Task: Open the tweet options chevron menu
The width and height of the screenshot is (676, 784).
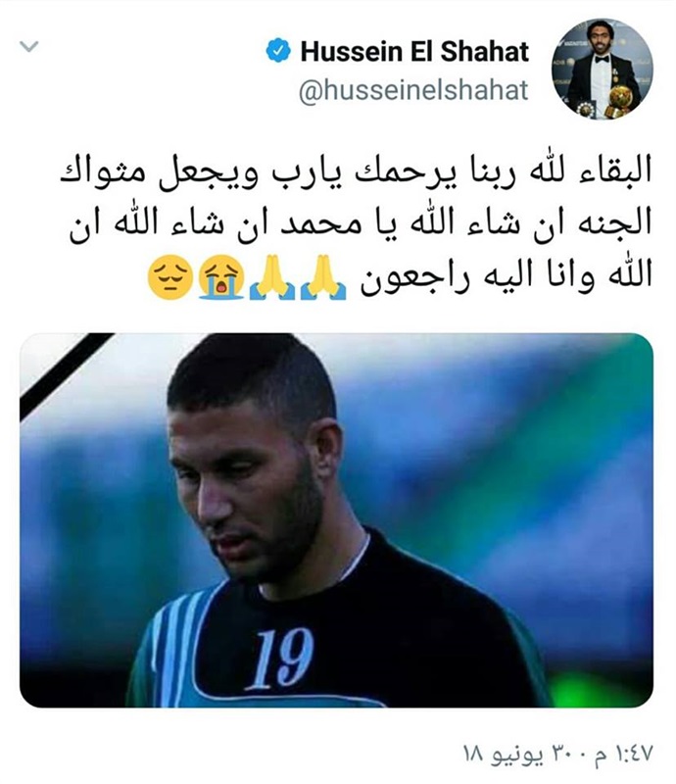Action: [29, 46]
